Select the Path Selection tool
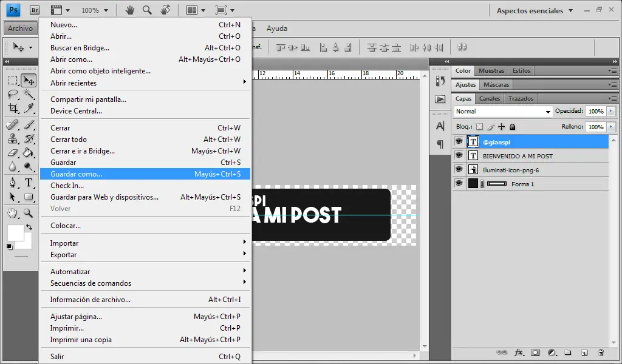This screenshot has width=622, height=364. [x=13, y=197]
